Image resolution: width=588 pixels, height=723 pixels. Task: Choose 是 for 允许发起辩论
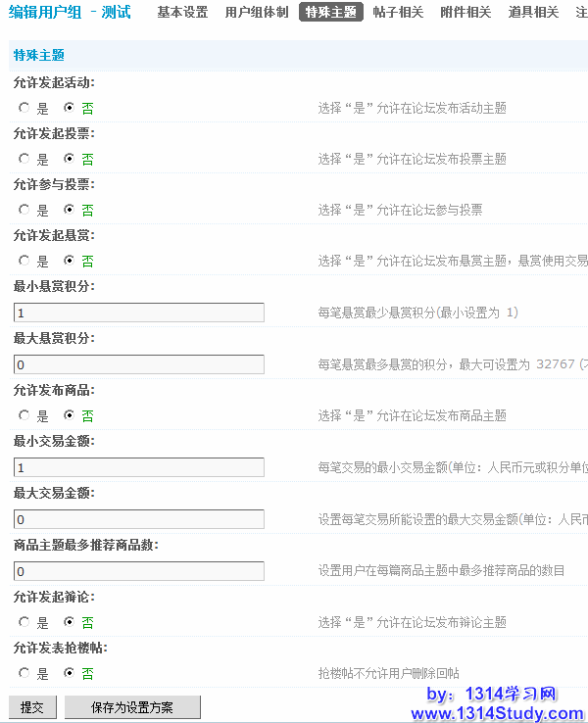click(x=24, y=622)
